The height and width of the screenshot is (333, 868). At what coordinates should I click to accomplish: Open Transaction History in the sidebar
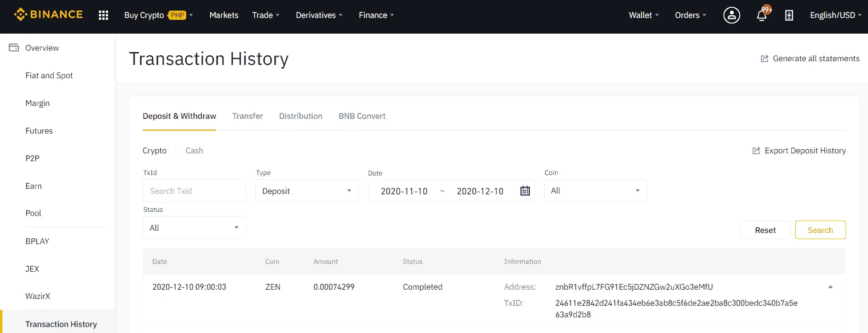(61, 324)
